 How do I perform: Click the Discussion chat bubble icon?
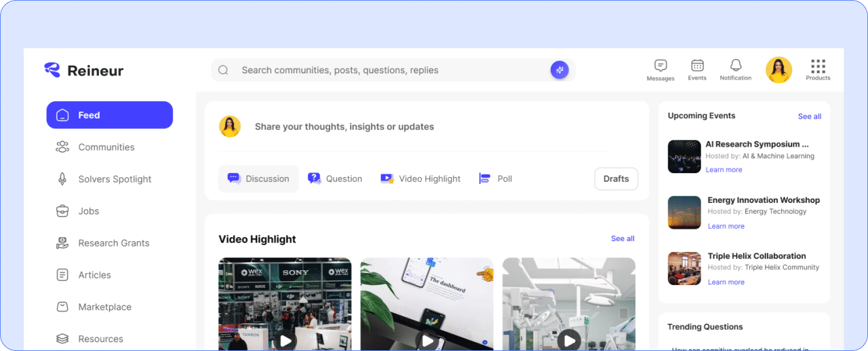pos(234,179)
